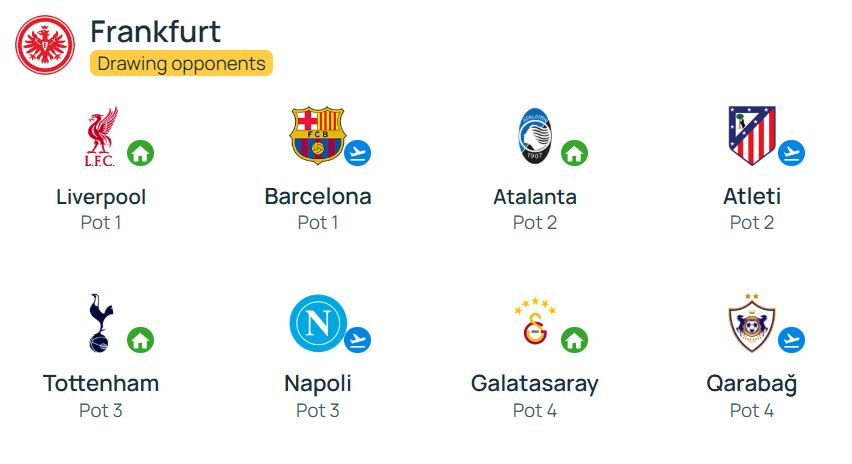852x464 pixels.
Task: Click the Liverpool L.F.C. crest
Action: [x=101, y=136]
